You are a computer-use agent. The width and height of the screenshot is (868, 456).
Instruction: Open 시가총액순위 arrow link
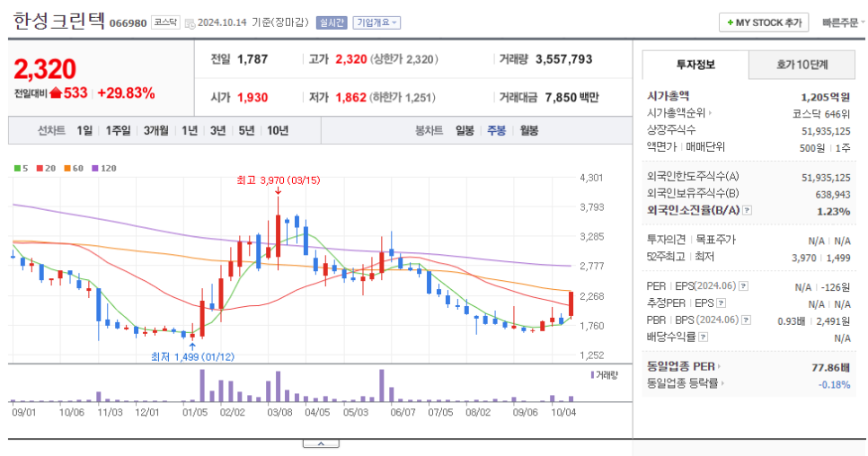point(680,113)
